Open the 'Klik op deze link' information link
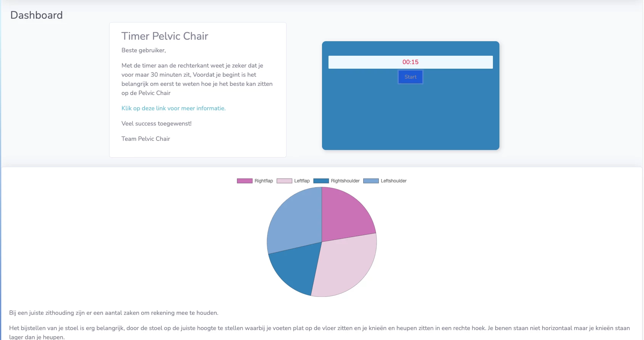Image resolution: width=644 pixels, height=340 pixels. [x=173, y=108]
